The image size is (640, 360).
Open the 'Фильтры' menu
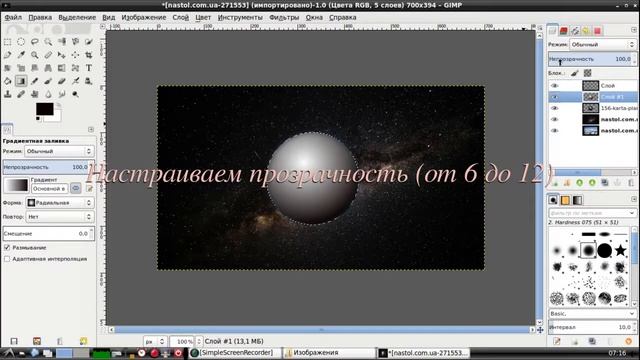pos(284,18)
